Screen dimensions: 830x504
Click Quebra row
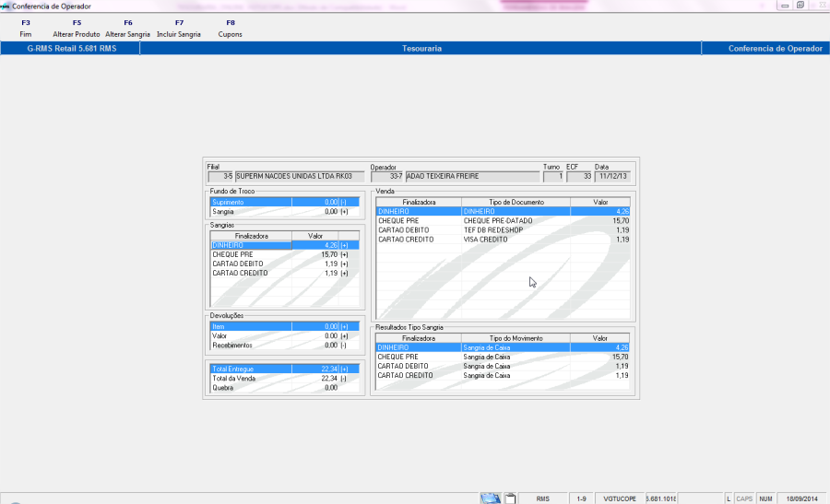click(x=285, y=388)
